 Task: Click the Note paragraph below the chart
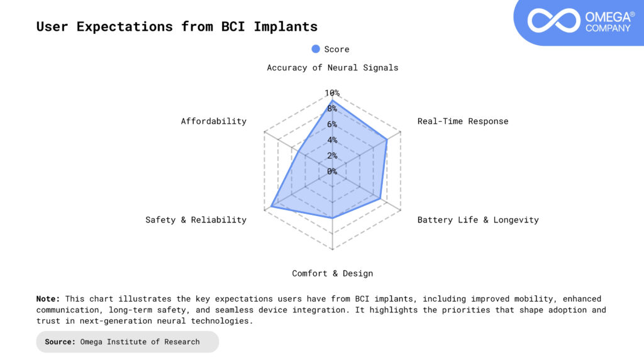pos(321,310)
